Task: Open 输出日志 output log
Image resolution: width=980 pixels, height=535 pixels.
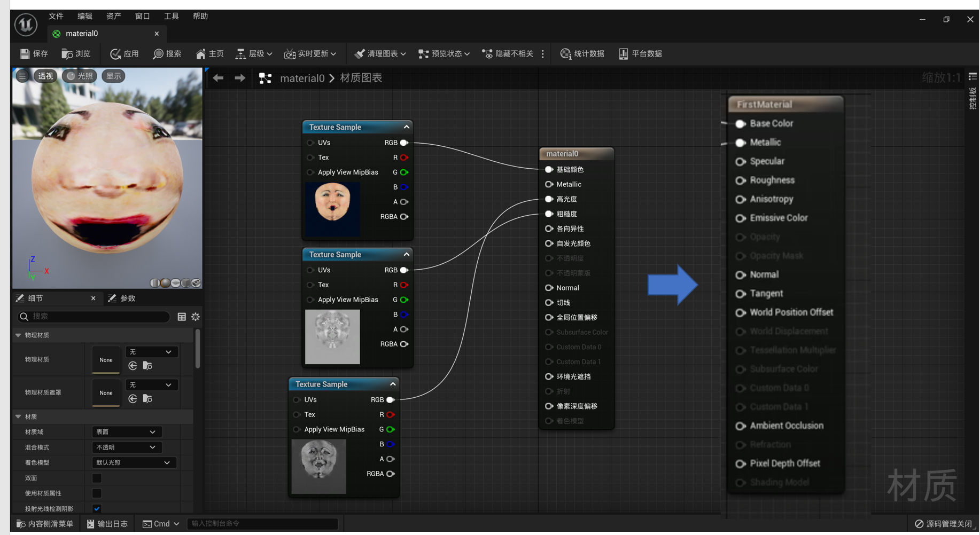Action: click(107, 524)
